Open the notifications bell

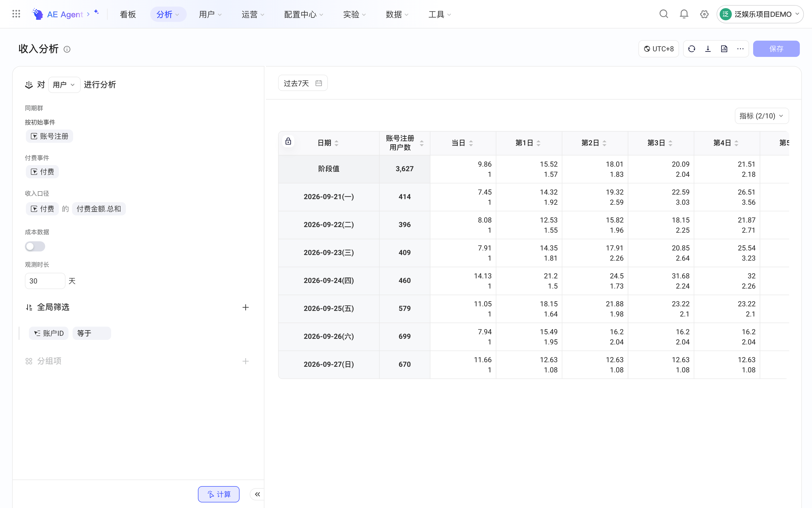[x=684, y=14]
